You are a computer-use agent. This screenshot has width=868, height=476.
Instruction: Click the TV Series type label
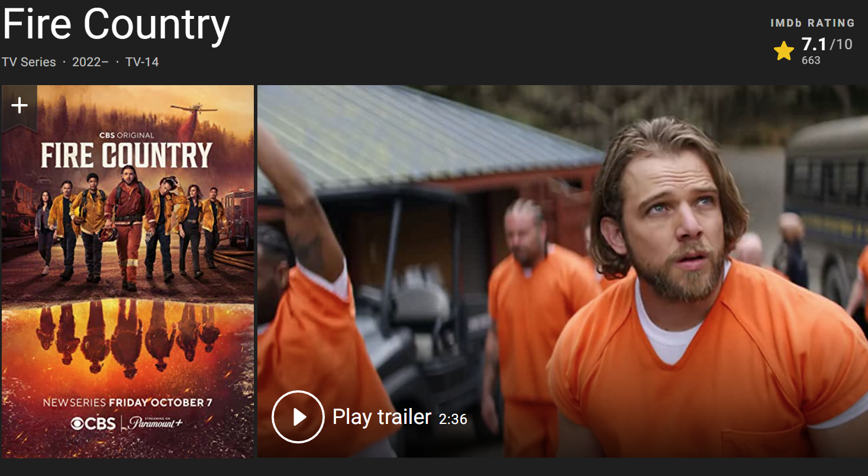click(28, 62)
